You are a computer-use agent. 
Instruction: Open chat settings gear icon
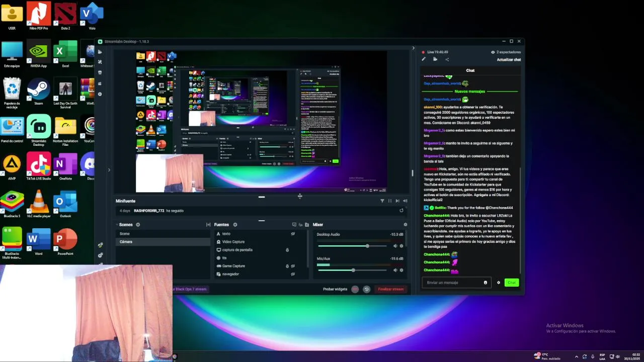(x=499, y=283)
